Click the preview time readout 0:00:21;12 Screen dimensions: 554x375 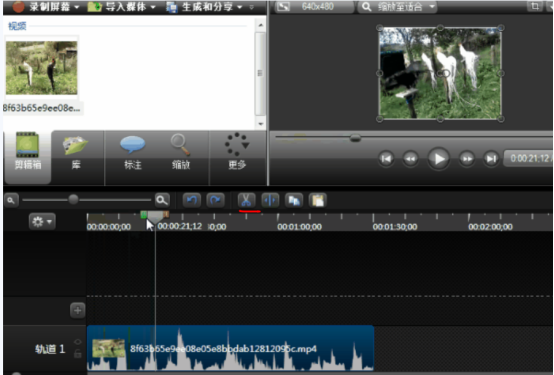[529, 158]
